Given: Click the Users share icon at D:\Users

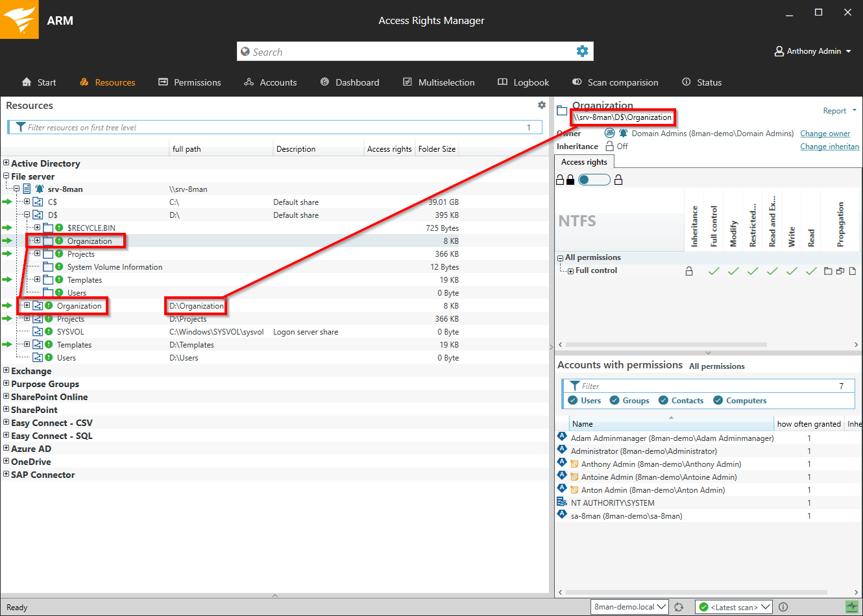Looking at the screenshot, I should pos(38,357).
